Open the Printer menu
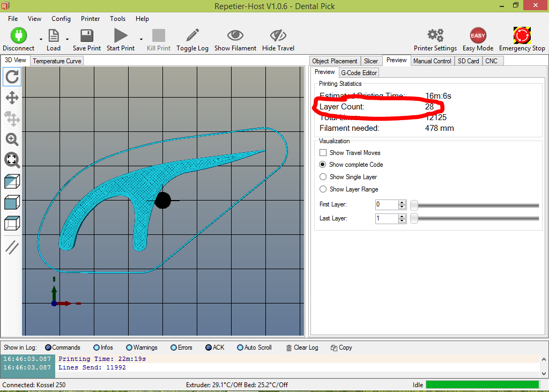This screenshot has width=549, height=392. pyautogui.click(x=90, y=19)
